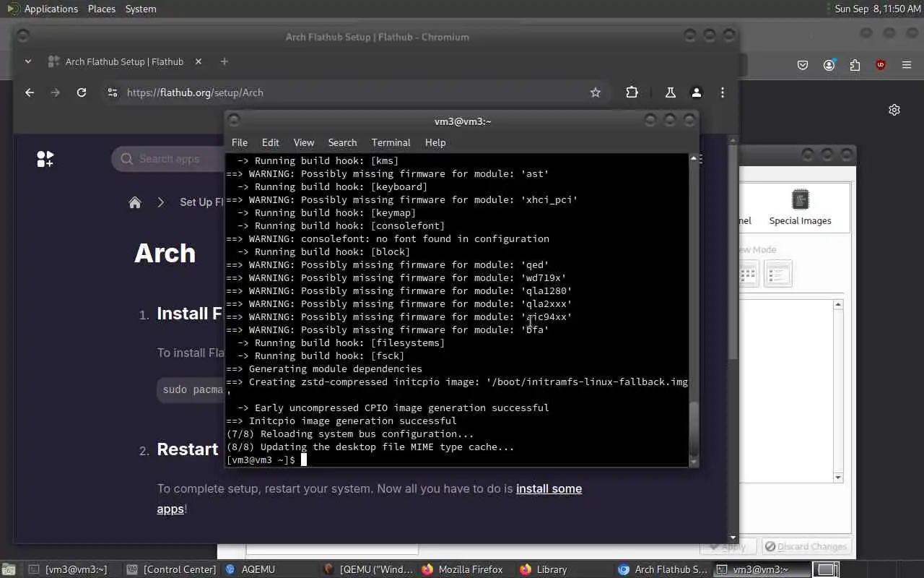The height and width of the screenshot is (578, 924).
Task: Open the Places menu in top panel
Action: click(x=102, y=9)
